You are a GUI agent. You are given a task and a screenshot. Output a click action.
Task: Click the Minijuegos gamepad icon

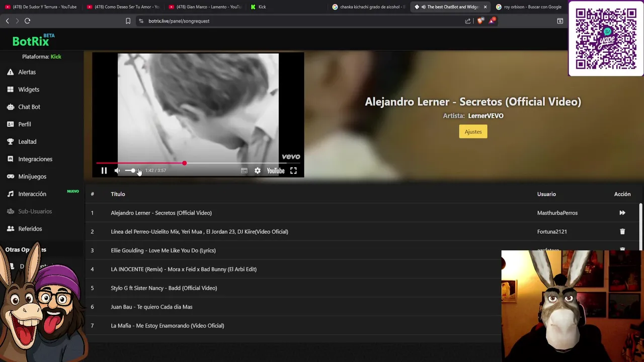click(10, 176)
